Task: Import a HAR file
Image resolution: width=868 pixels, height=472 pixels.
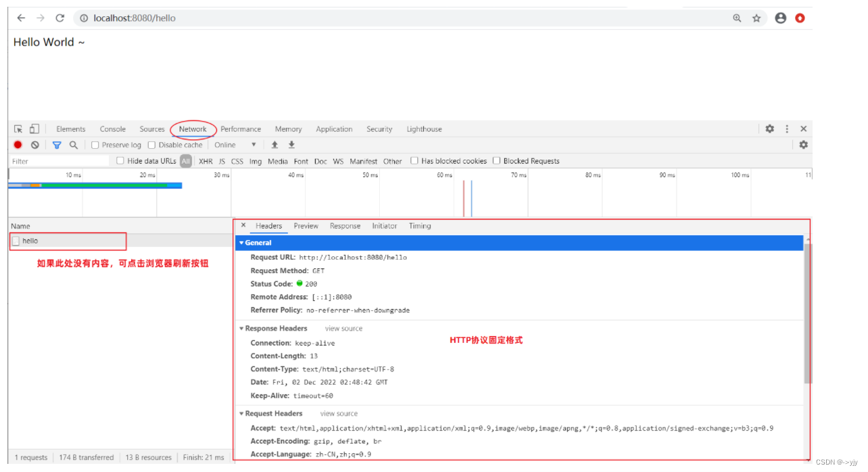Action: coord(274,145)
